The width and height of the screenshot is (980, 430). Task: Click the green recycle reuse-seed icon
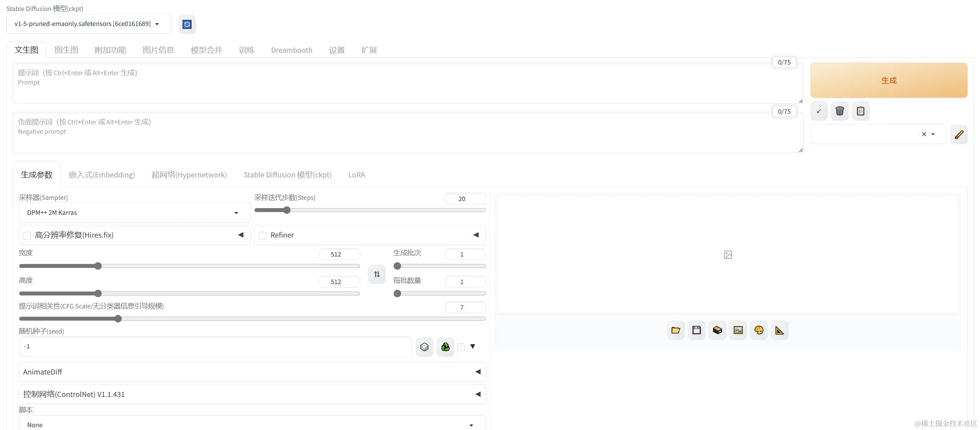[x=445, y=347]
